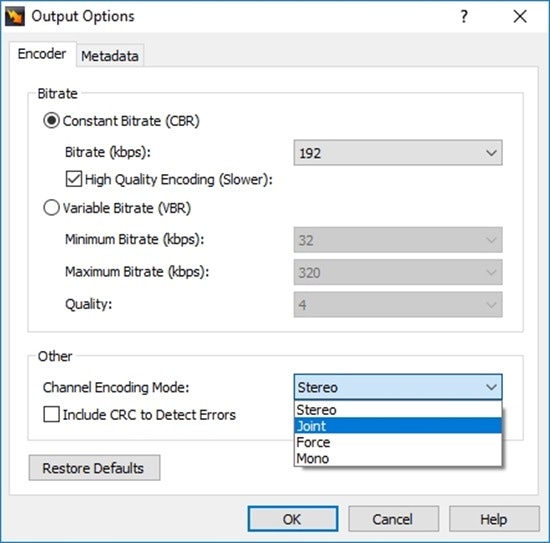Confirm settings with the OK button
Screen dimensions: 550x543
click(x=293, y=519)
